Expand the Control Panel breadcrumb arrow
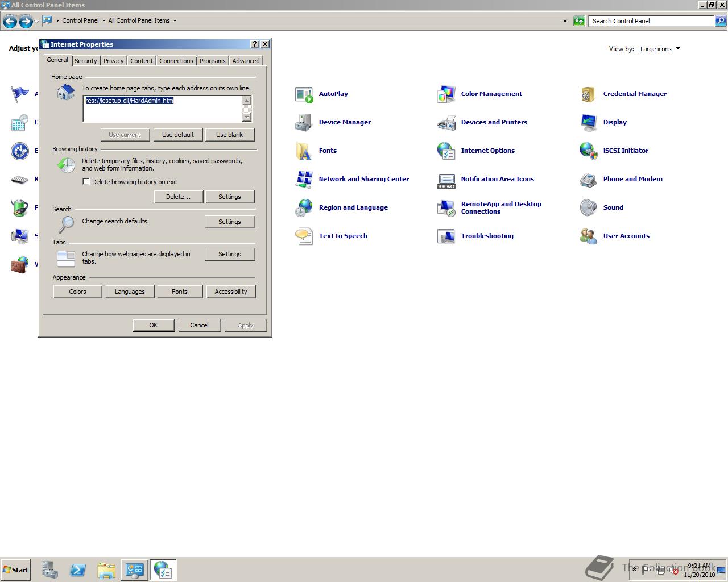The width and height of the screenshot is (728, 582). point(104,20)
